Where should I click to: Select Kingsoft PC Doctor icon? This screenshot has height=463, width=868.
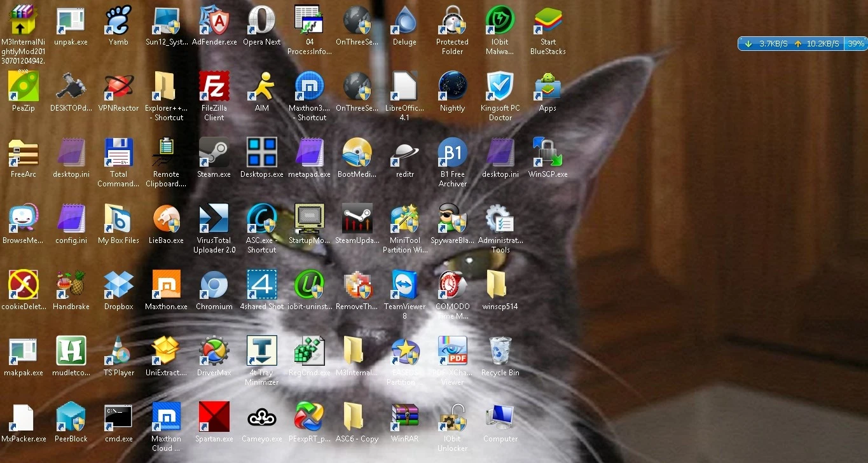click(x=500, y=86)
